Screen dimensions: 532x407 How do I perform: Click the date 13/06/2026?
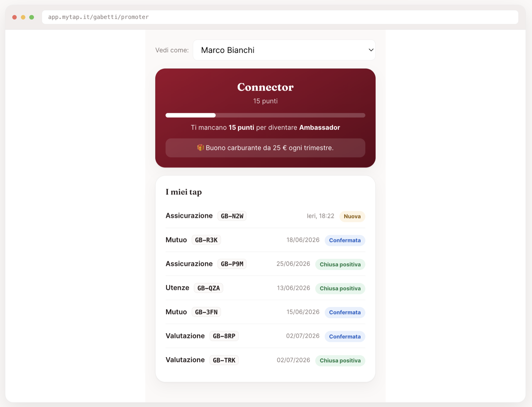click(x=294, y=288)
